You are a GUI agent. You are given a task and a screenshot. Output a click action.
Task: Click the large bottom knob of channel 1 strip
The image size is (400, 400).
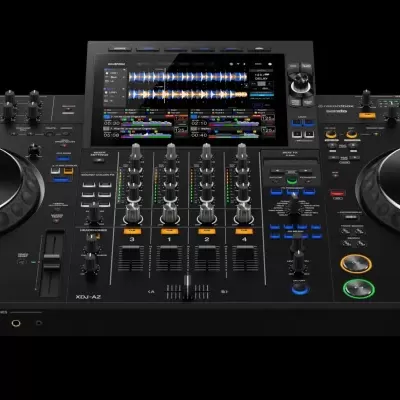(x=170, y=213)
